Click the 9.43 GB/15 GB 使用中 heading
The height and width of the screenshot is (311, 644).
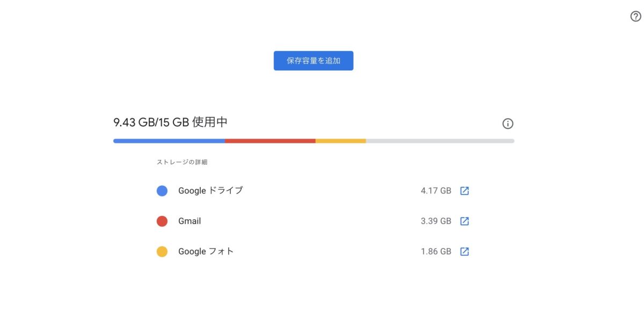(x=171, y=122)
